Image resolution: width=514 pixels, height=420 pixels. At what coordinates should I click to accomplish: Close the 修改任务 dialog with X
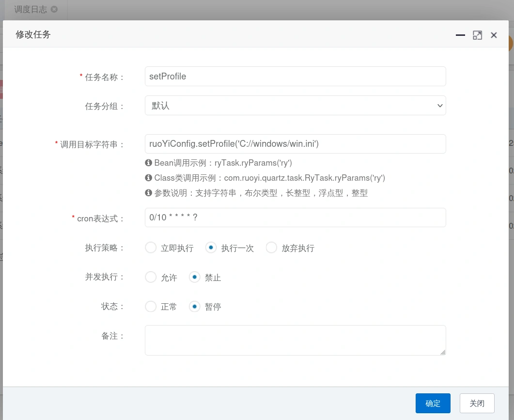pyautogui.click(x=494, y=35)
